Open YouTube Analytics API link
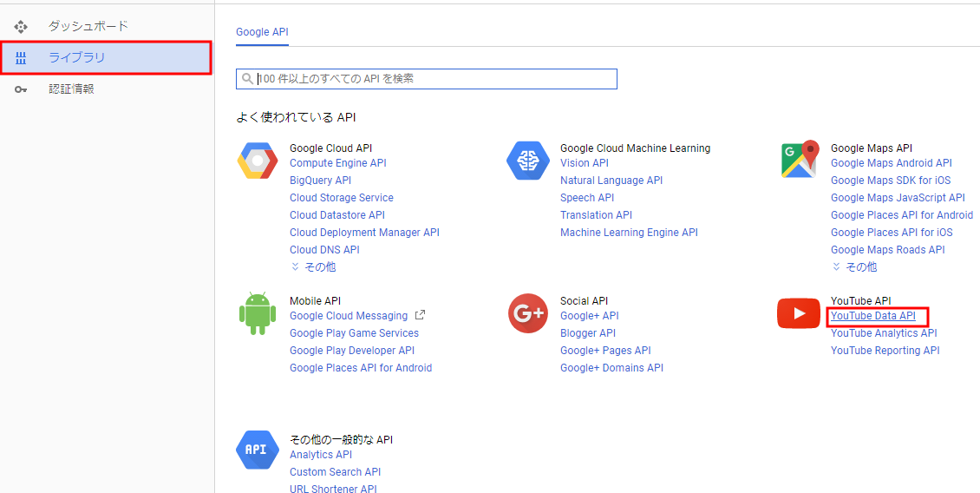980x493 pixels. [x=885, y=333]
